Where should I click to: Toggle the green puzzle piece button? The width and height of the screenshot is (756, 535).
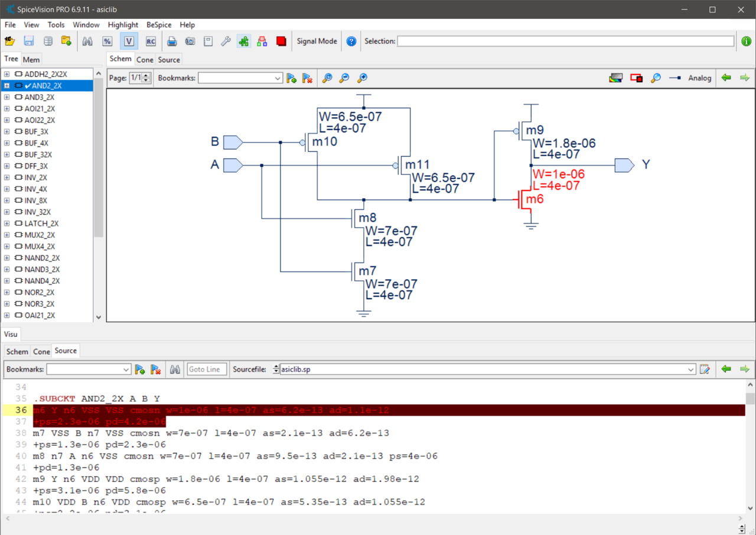pos(243,41)
